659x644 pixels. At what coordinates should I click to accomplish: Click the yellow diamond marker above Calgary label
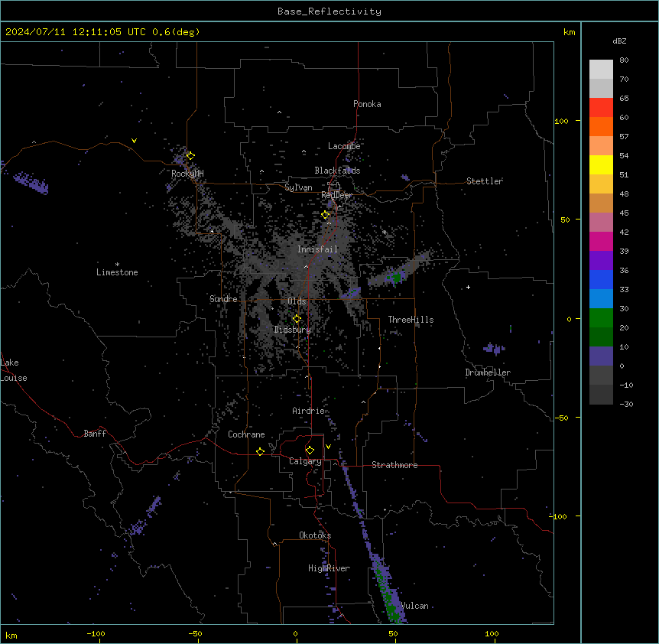pyautogui.click(x=310, y=450)
